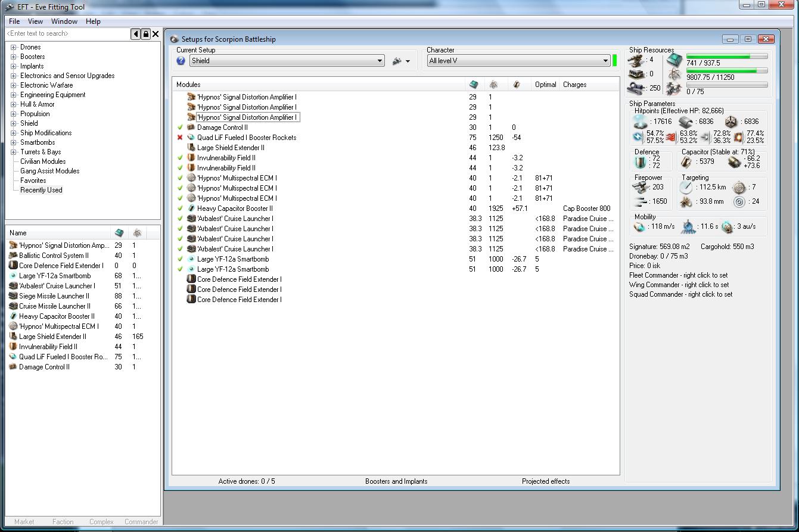Click the armor hitpoints icon in Hitpoints
The image size is (799, 532).
click(x=686, y=122)
